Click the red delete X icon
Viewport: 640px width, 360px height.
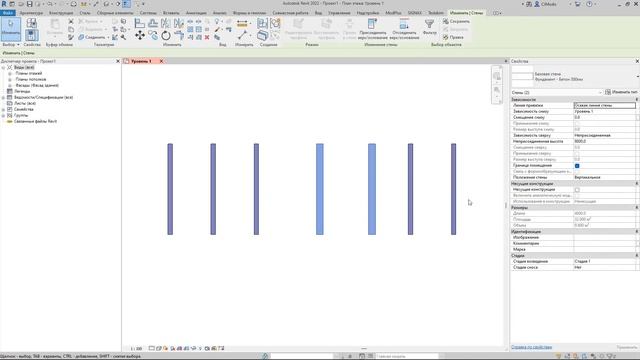click(207, 37)
